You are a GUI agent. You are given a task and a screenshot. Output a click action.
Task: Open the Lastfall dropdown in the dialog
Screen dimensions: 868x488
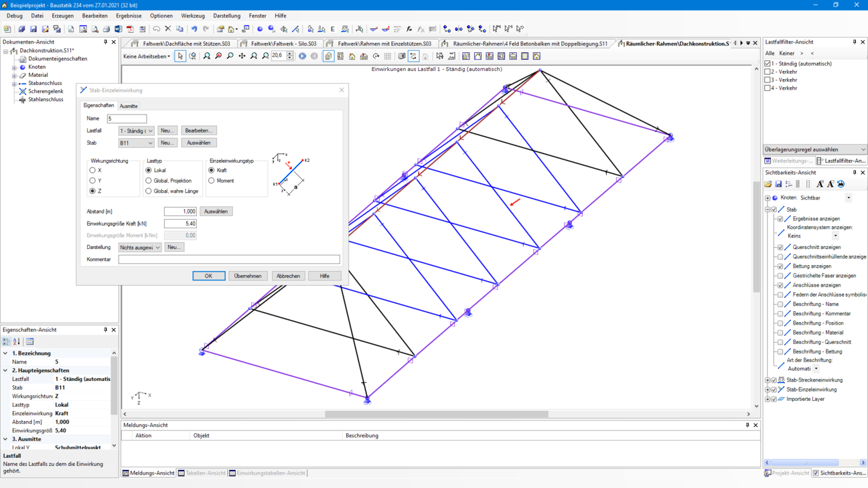point(137,131)
